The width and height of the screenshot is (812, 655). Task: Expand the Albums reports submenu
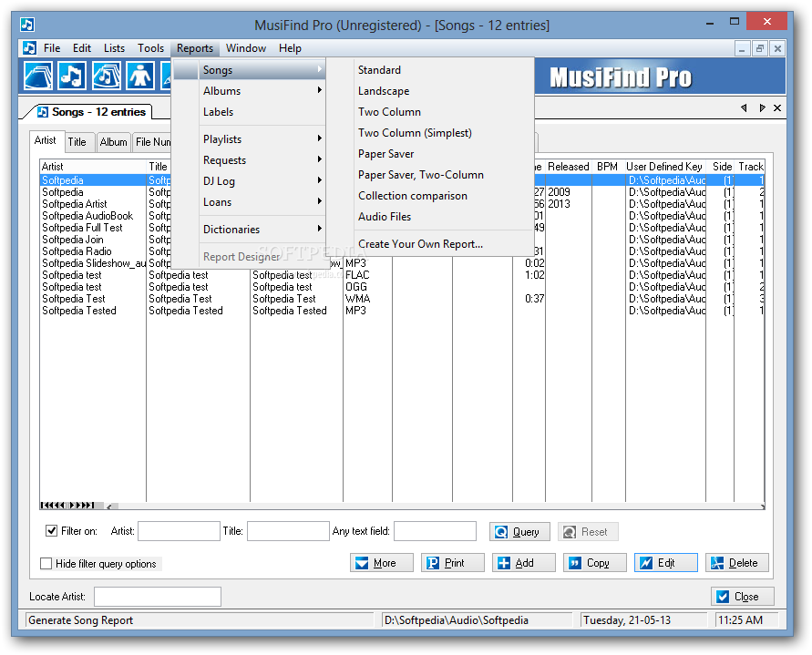coord(249,90)
